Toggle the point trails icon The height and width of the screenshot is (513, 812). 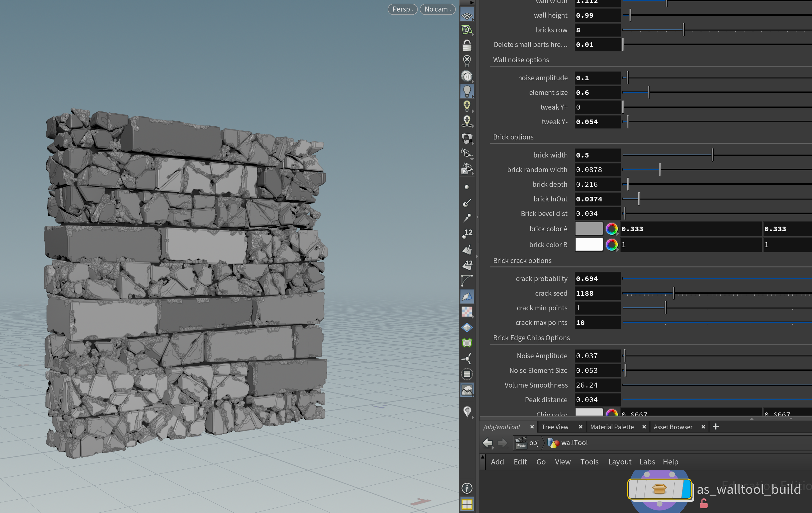[467, 218]
